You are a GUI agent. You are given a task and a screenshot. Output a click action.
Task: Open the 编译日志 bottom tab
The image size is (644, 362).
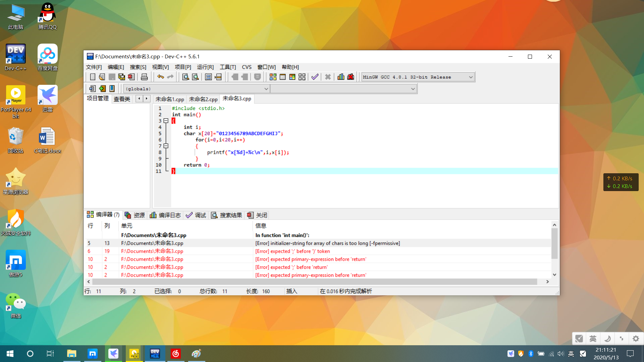pyautogui.click(x=165, y=215)
